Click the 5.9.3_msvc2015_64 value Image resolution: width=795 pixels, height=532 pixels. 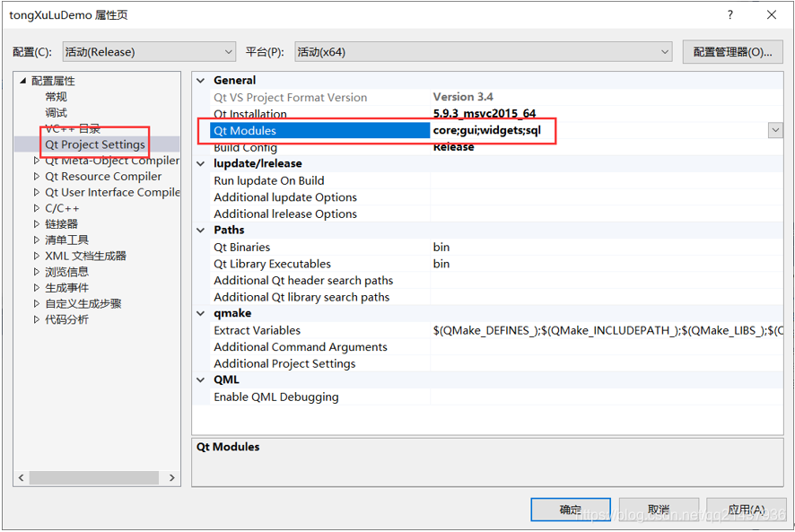[485, 114]
